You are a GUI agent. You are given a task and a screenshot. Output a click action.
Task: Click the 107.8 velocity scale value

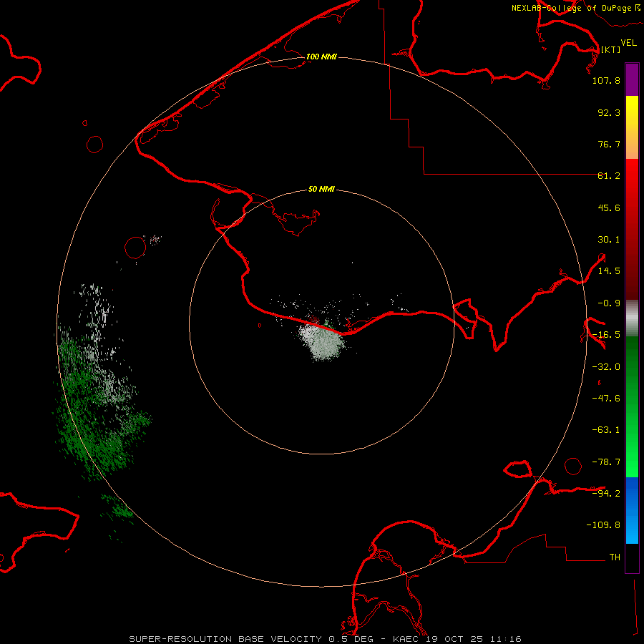(x=606, y=80)
